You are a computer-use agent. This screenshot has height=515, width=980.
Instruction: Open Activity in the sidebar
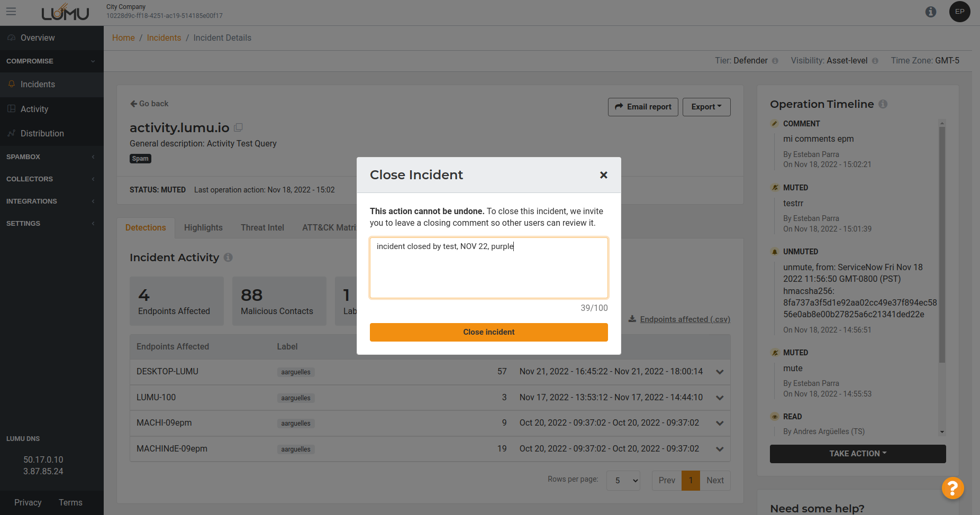(34, 109)
